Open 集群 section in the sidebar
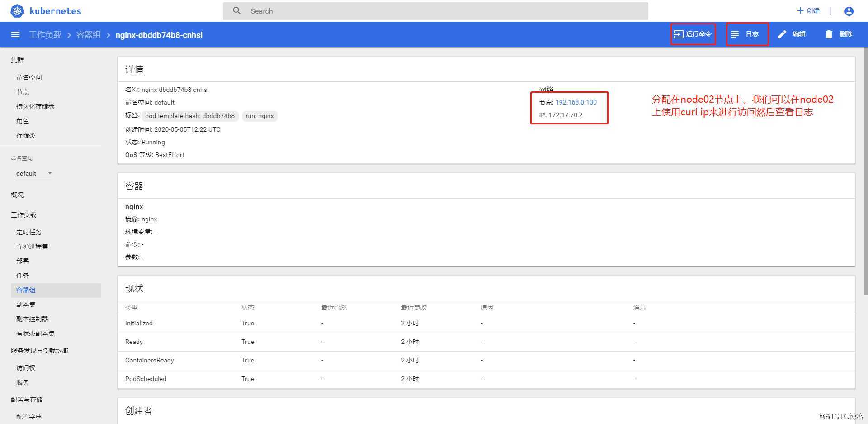868x424 pixels. click(17, 60)
